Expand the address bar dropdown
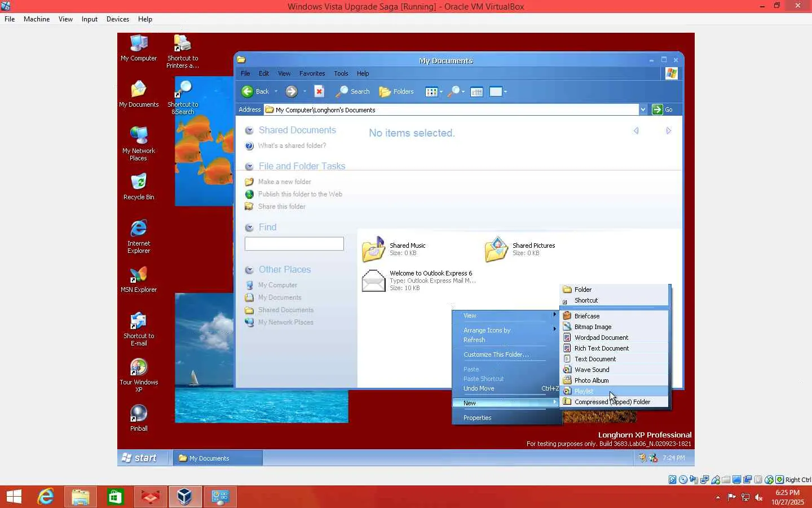Image resolution: width=812 pixels, height=508 pixels. [643, 110]
